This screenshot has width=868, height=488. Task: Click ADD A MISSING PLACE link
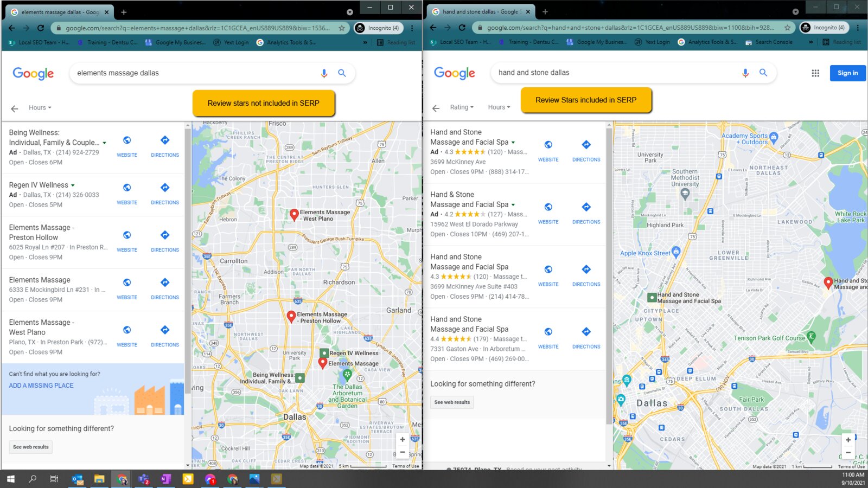pyautogui.click(x=41, y=386)
